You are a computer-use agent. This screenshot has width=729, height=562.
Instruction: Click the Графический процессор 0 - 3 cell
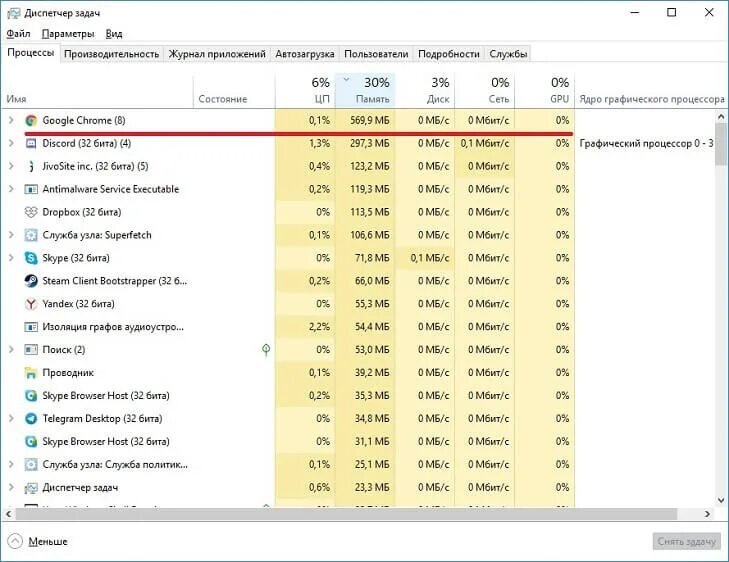(646, 143)
